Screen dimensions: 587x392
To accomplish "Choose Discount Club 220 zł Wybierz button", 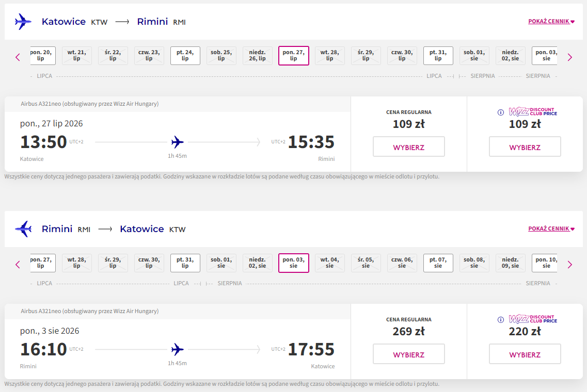I will pyautogui.click(x=525, y=354).
